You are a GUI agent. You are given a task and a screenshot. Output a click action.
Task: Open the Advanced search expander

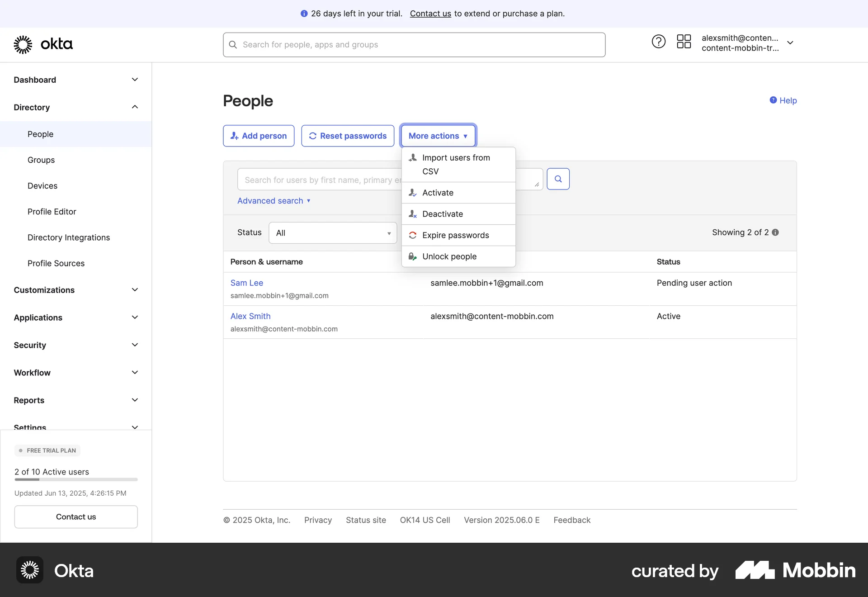(x=274, y=200)
